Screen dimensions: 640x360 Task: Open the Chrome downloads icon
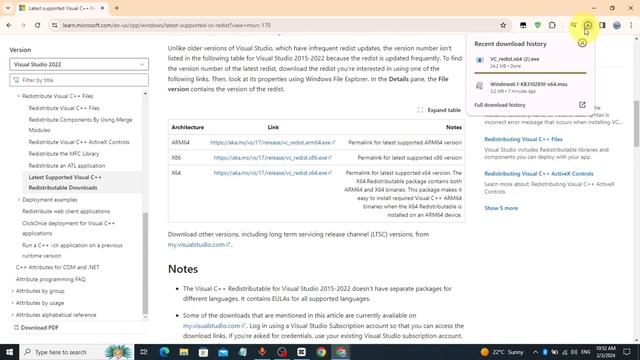[x=588, y=25]
